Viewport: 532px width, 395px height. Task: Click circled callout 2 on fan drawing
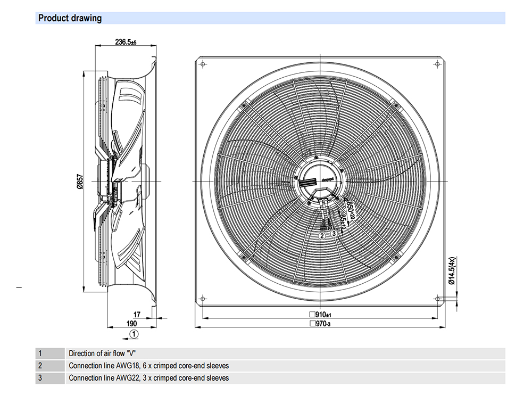(322, 236)
